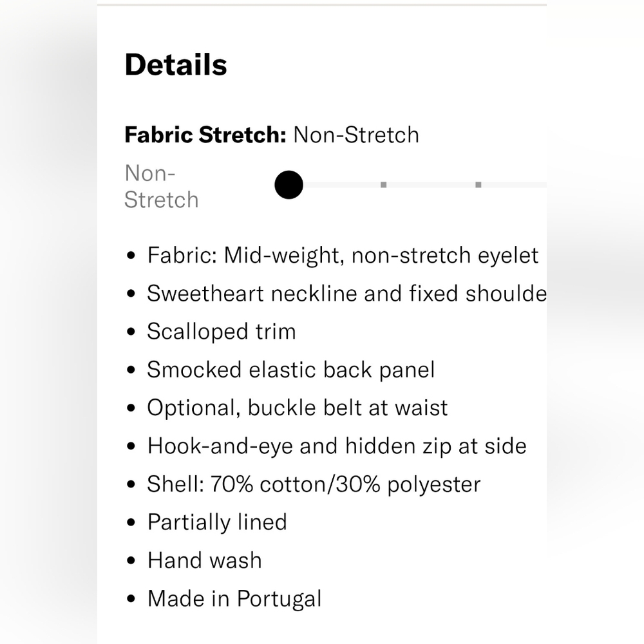Click the black Non-Stretch value after Fabric Stretch
644x644 pixels.
[x=356, y=135]
